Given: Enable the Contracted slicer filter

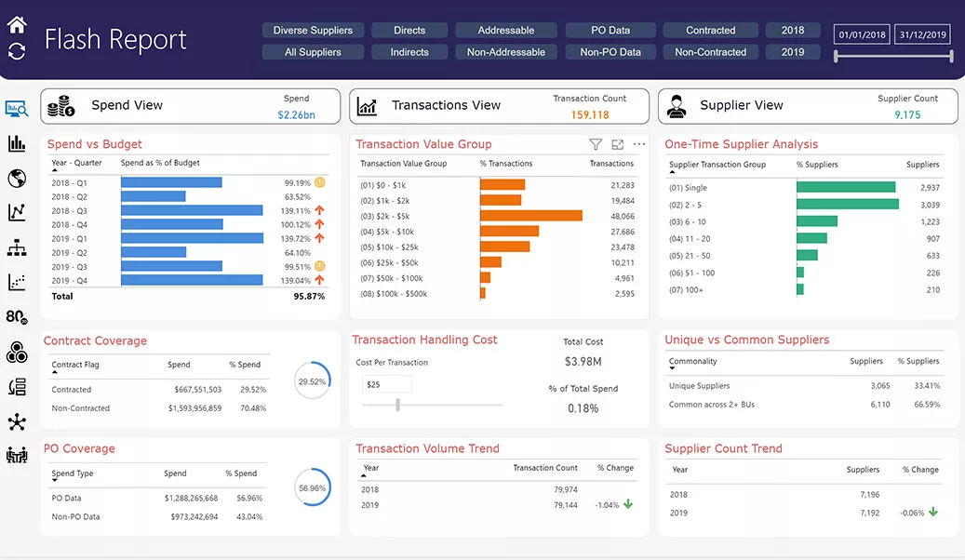Looking at the screenshot, I should coord(710,30).
